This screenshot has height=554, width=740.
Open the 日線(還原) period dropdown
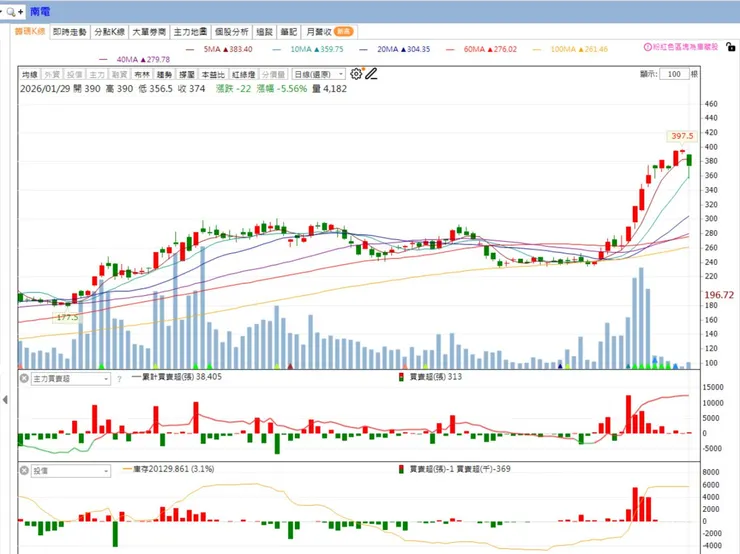click(x=319, y=74)
